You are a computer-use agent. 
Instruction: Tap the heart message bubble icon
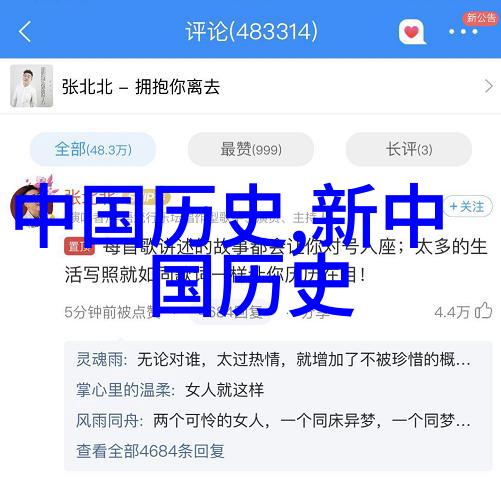pos(412,32)
